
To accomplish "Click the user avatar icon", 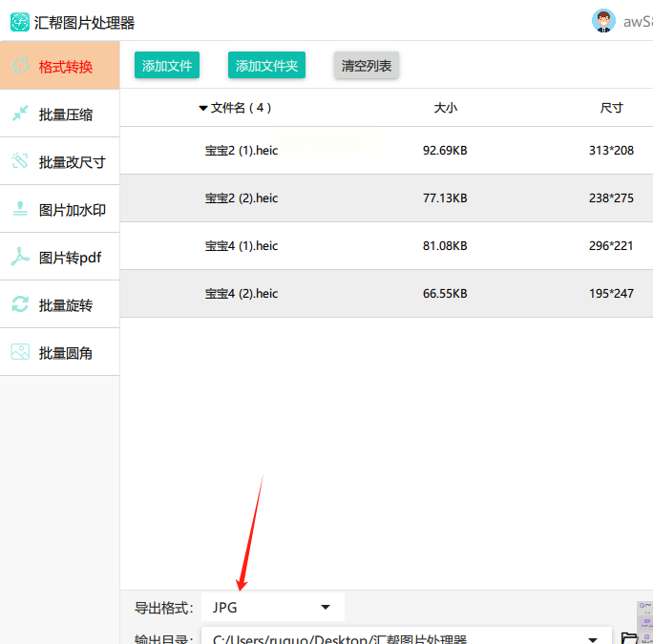I will 603,21.
